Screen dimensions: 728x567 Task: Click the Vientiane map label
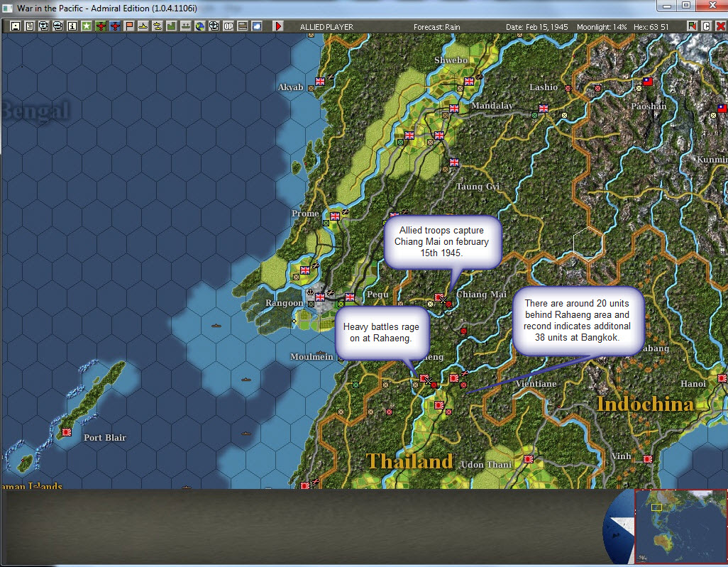[x=536, y=384]
